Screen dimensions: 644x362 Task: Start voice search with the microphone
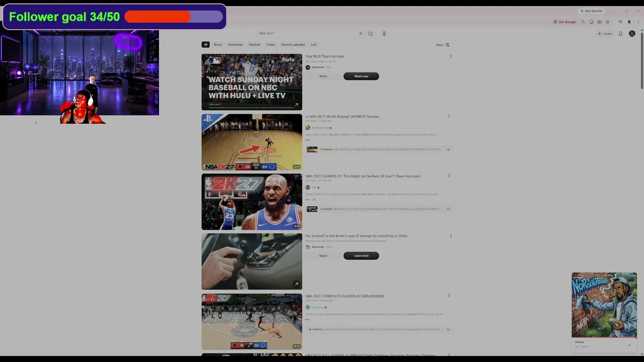click(384, 34)
